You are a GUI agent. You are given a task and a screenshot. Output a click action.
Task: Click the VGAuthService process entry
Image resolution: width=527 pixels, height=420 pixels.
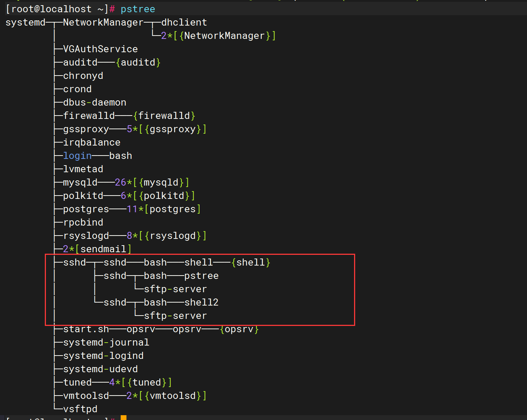coord(100,49)
